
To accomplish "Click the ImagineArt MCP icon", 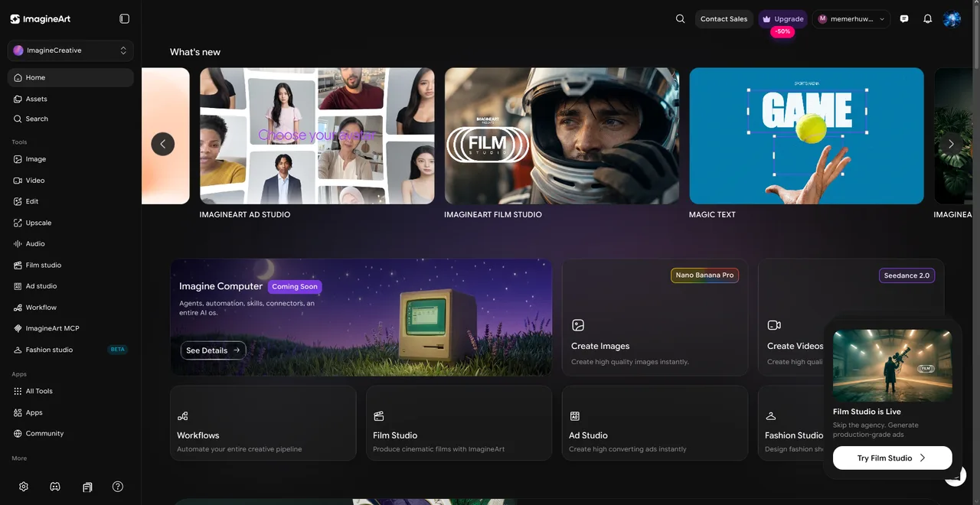I will pos(18,328).
